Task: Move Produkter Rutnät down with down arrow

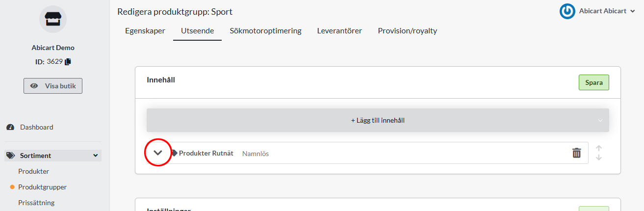Action: (x=599, y=158)
